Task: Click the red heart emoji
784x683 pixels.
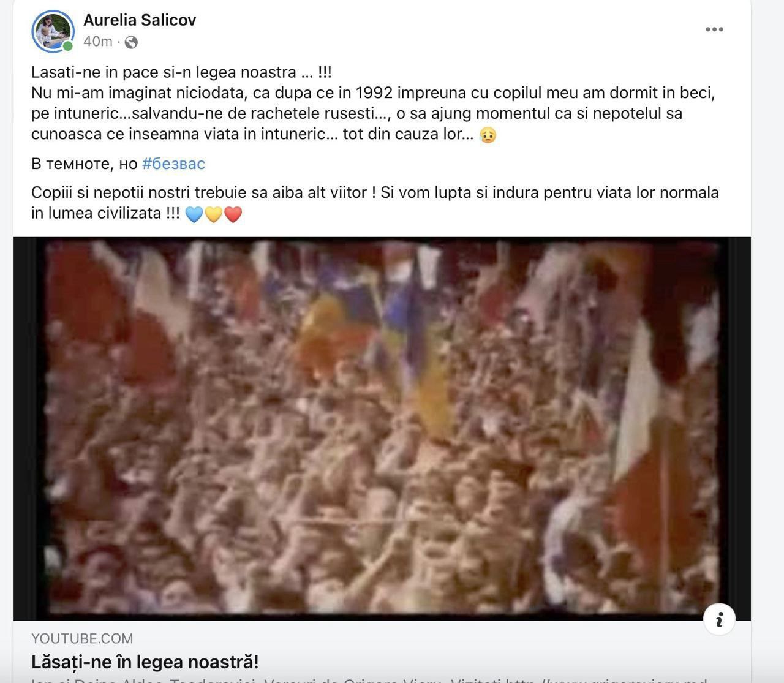Action: click(x=233, y=214)
